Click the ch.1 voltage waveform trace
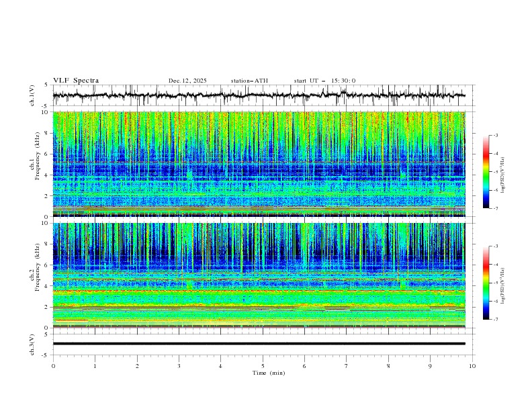 (259, 95)
